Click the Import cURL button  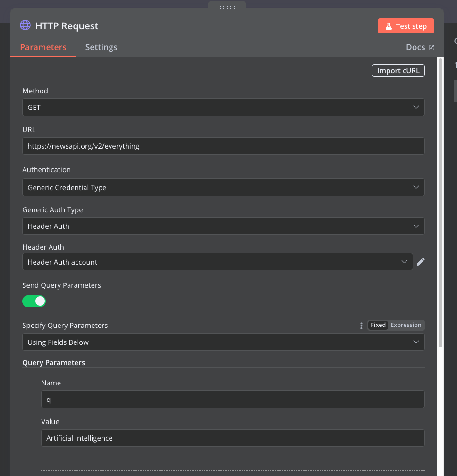398,70
